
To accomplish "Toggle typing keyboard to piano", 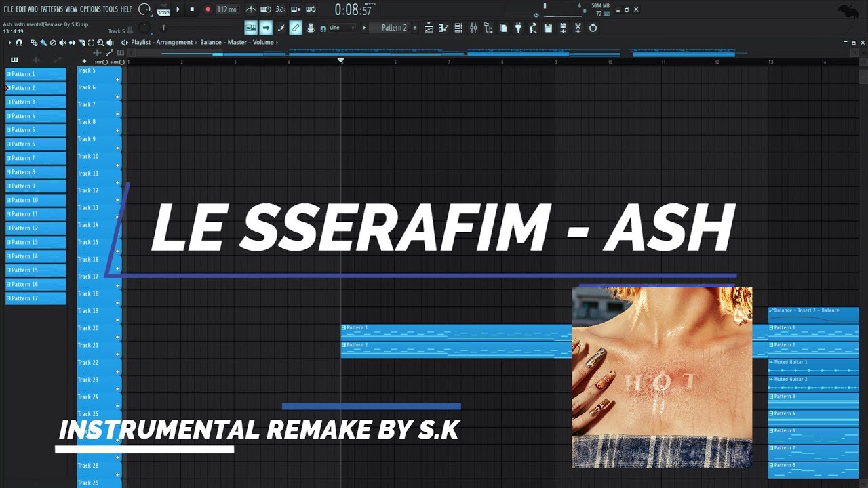I will (251, 28).
